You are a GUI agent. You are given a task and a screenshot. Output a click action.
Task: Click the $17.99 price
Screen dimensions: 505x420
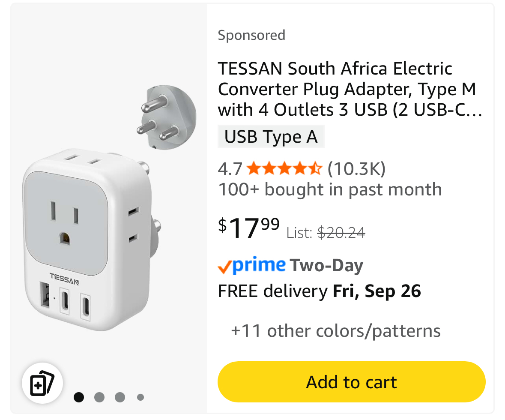pyautogui.click(x=249, y=227)
